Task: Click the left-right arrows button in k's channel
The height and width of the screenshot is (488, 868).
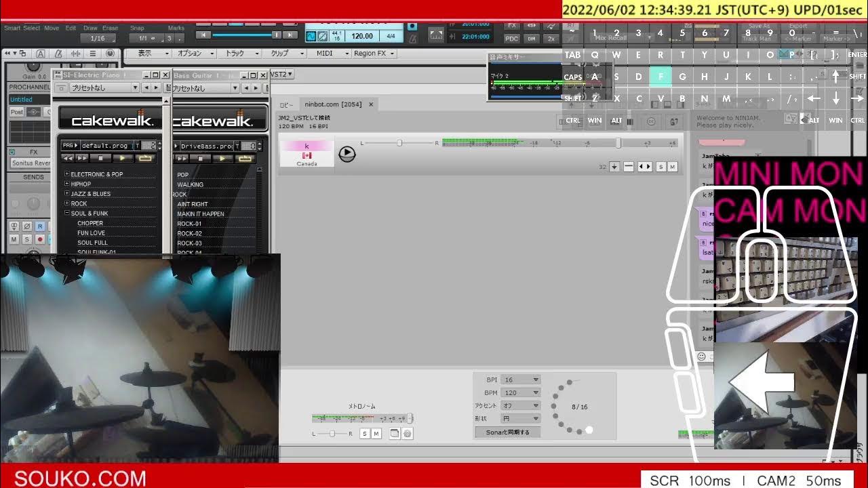Action: pos(645,167)
